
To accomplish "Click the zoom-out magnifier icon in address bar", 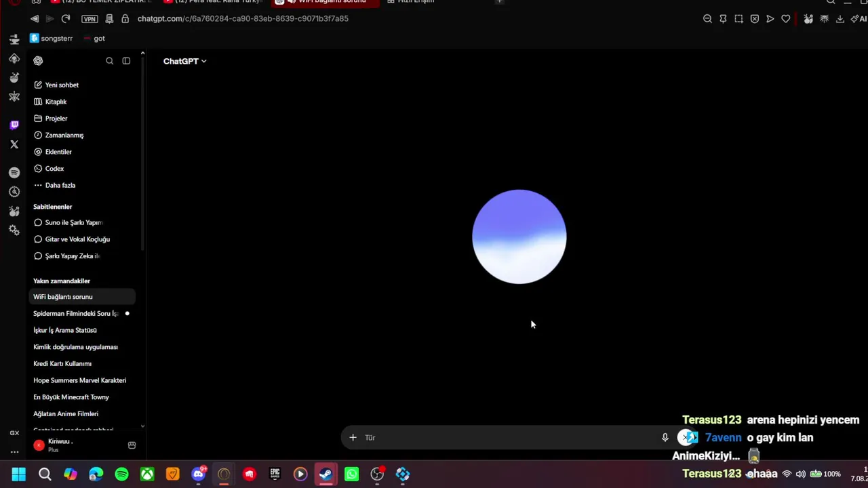I will 707,19.
